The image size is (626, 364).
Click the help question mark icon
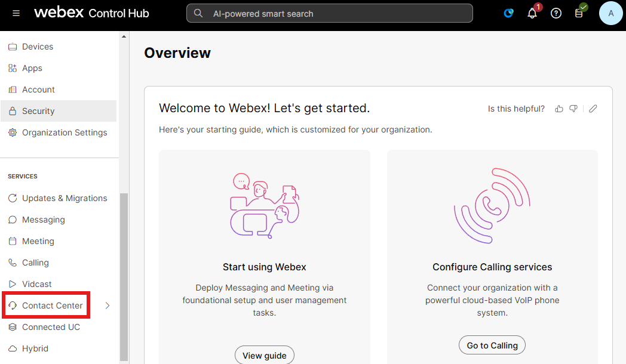pyautogui.click(x=556, y=13)
